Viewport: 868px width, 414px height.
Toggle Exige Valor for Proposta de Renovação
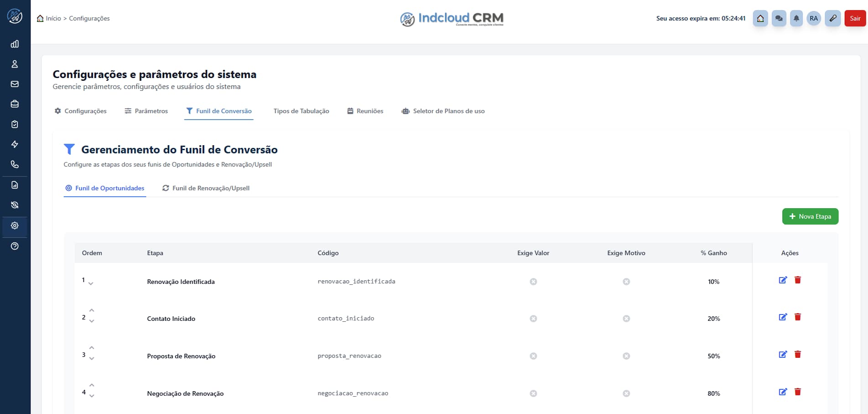coord(533,356)
